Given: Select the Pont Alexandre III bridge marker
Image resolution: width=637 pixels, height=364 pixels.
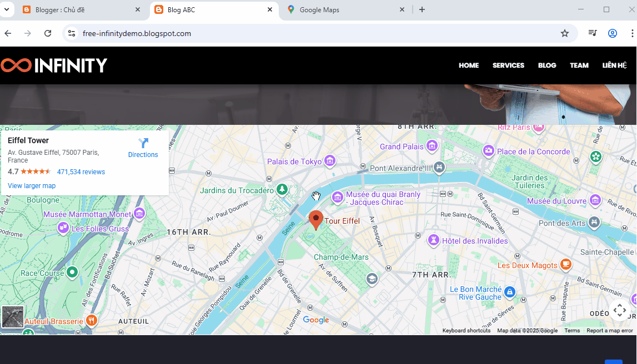Looking at the screenshot, I should (439, 167).
